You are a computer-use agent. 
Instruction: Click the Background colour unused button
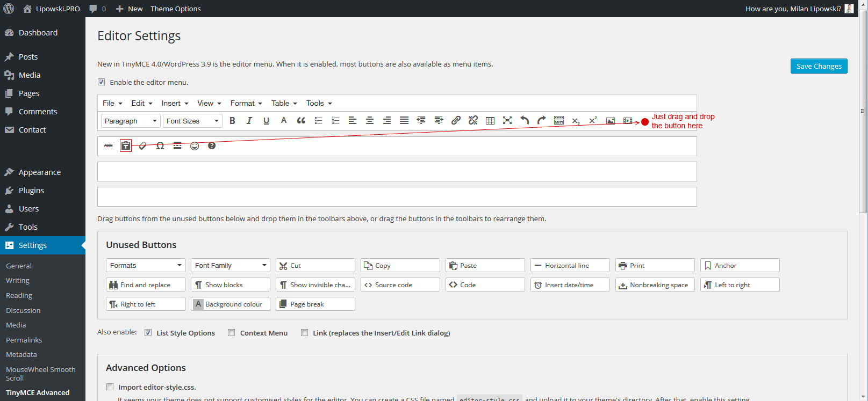pyautogui.click(x=231, y=304)
